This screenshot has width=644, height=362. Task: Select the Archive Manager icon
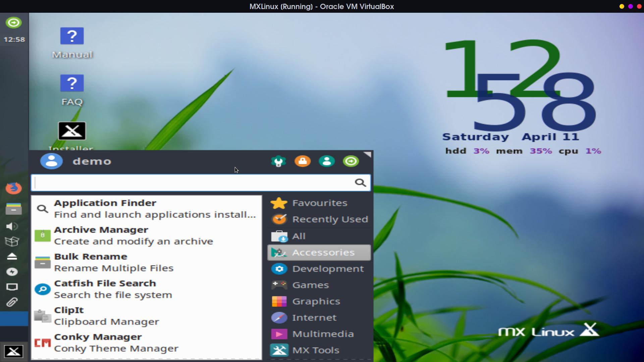pyautogui.click(x=43, y=235)
